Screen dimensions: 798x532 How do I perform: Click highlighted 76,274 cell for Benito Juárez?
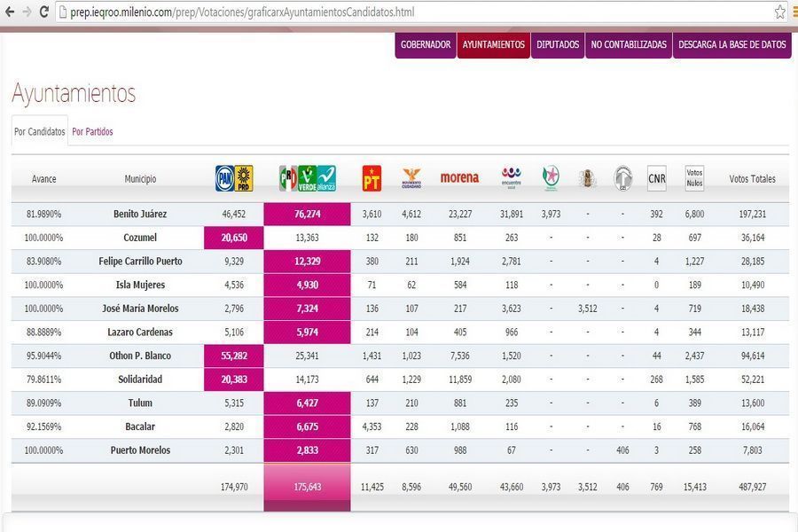[307, 214]
